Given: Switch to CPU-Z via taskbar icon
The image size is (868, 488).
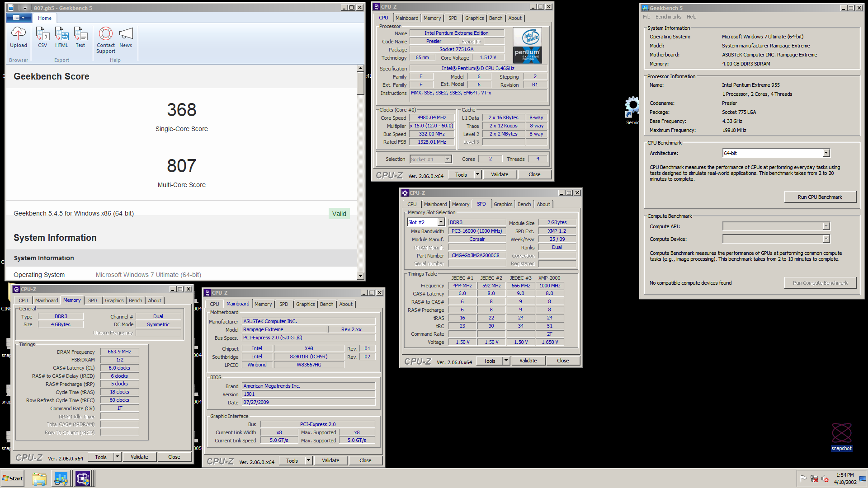Looking at the screenshot, I should click(83, 479).
